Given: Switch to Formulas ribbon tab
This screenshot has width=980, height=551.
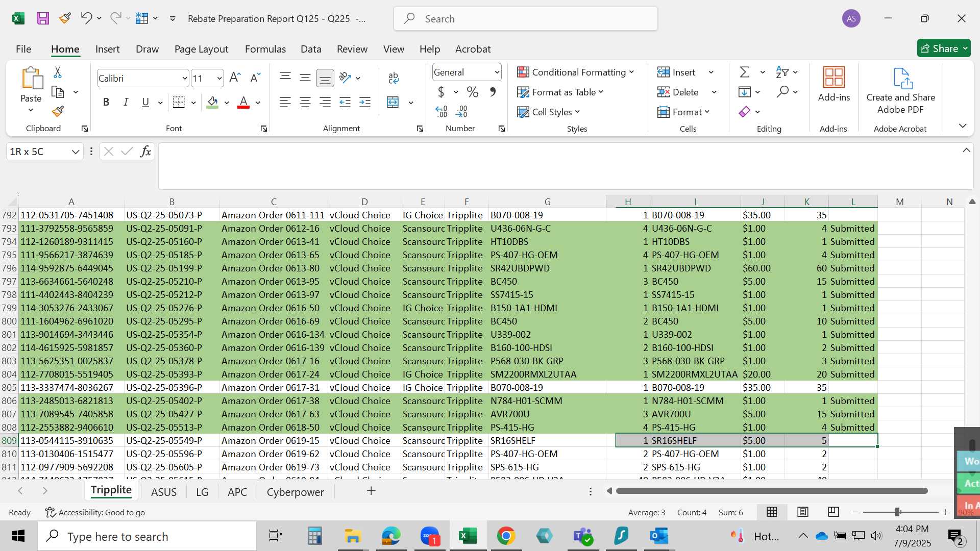Looking at the screenshot, I should (265, 49).
